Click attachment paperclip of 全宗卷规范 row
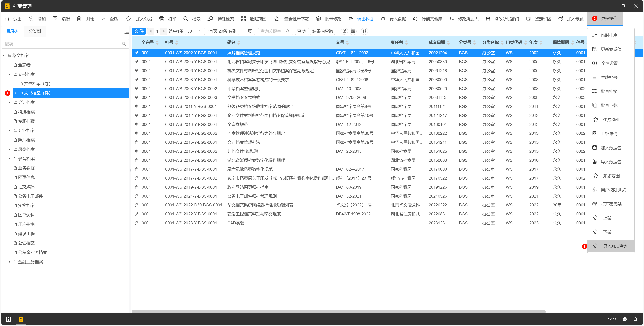 tap(136, 124)
